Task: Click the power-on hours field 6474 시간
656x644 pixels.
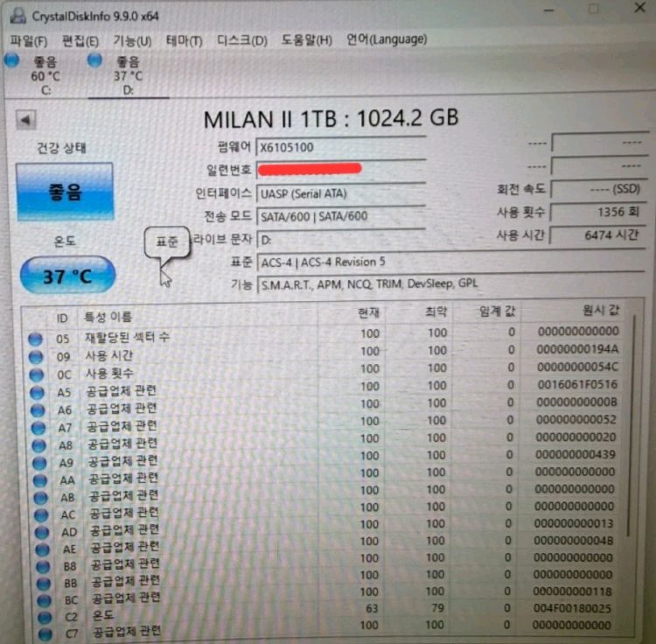Action: (x=597, y=235)
